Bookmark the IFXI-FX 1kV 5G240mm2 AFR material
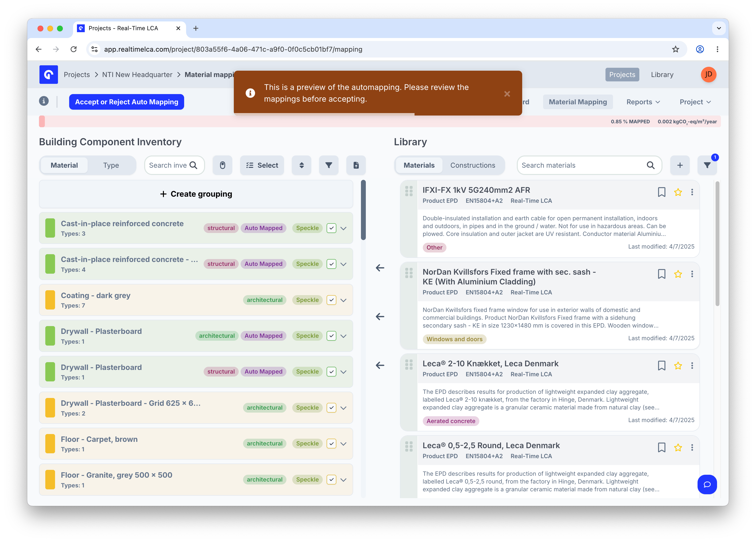 point(662,192)
